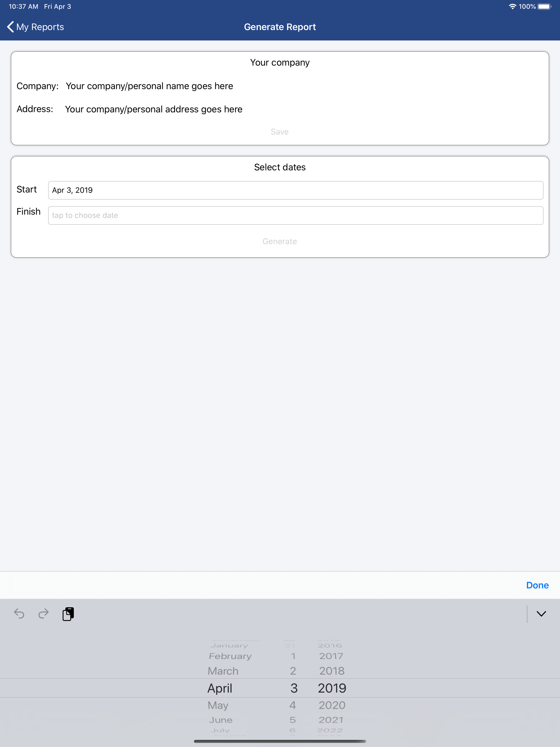Tap the undo icon on the keyboard toolbar

click(x=19, y=614)
